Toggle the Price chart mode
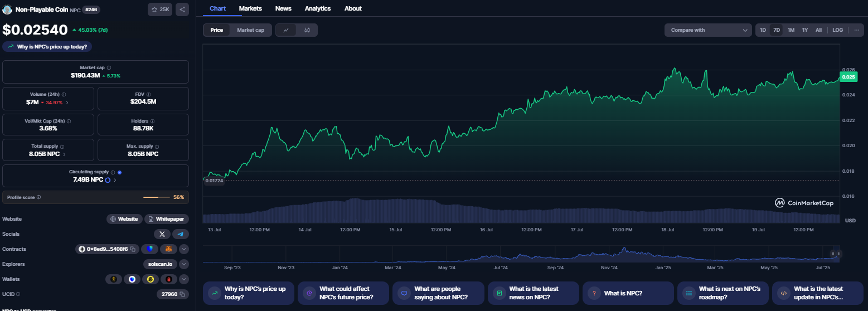Image resolution: width=868 pixels, height=311 pixels. pyautogui.click(x=217, y=30)
